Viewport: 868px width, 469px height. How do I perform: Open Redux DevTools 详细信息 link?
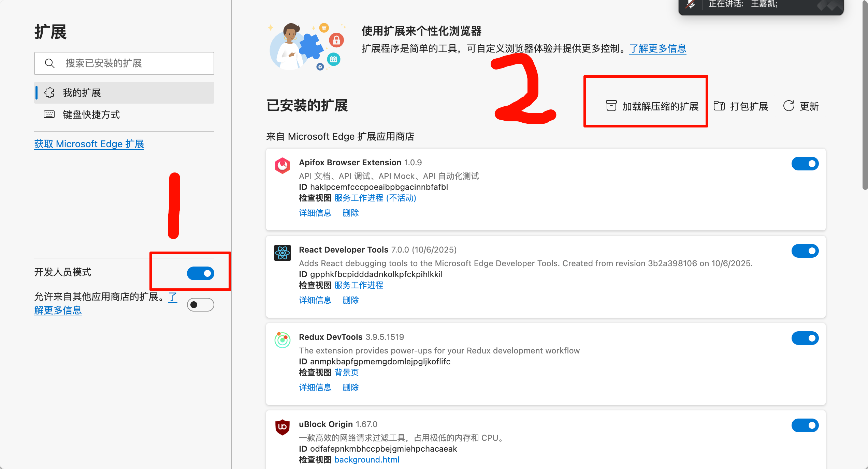pos(315,388)
